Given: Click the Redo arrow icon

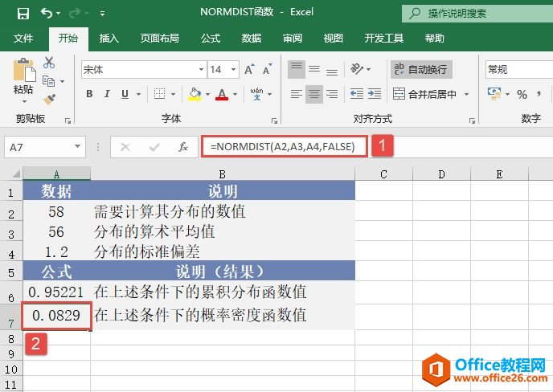Looking at the screenshot, I should pos(75,13).
